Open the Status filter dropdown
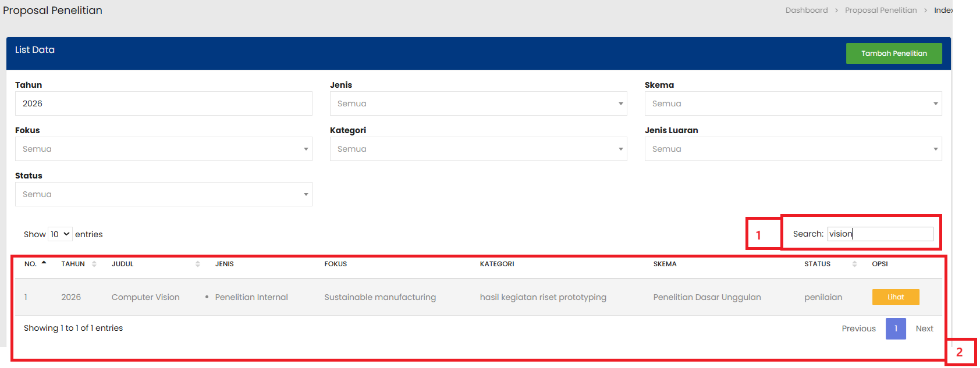This screenshot has width=980, height=368. tap(164, 194)
